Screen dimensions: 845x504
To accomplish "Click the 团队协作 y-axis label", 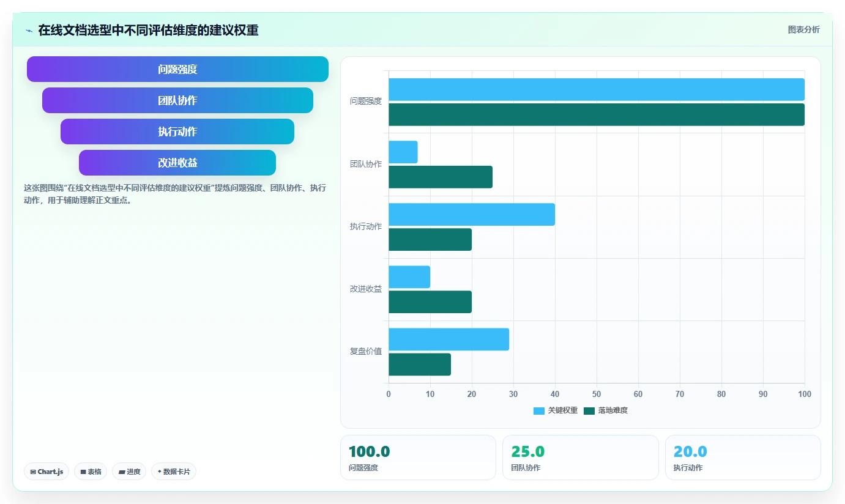I will coord(366,164).
